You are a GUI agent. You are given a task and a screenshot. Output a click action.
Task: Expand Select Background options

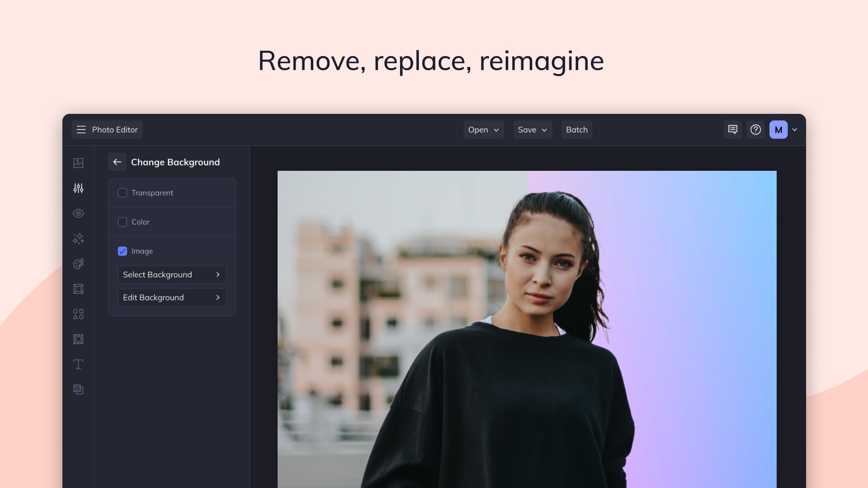[172, 275]
